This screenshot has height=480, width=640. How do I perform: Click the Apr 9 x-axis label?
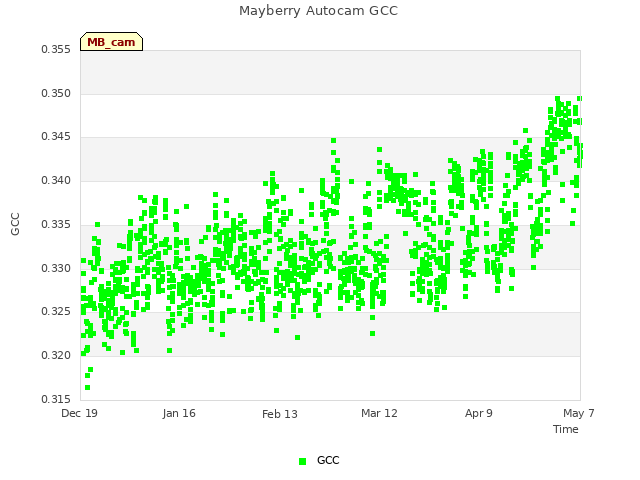point(479,413)
